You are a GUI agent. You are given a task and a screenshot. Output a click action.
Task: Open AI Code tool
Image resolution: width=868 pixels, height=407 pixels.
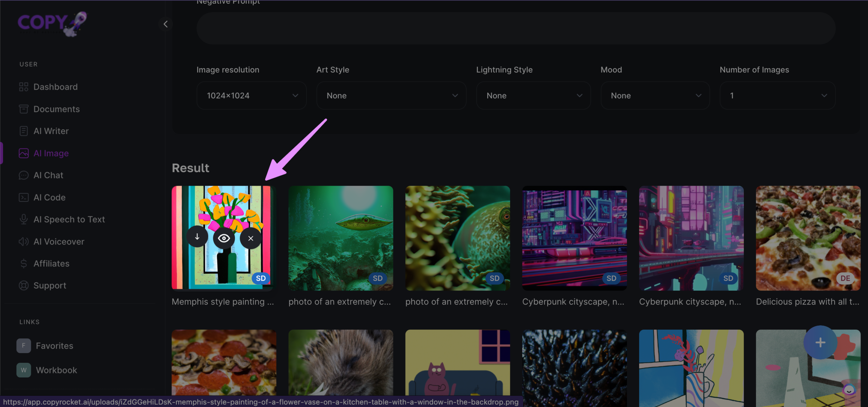[49, 198]
